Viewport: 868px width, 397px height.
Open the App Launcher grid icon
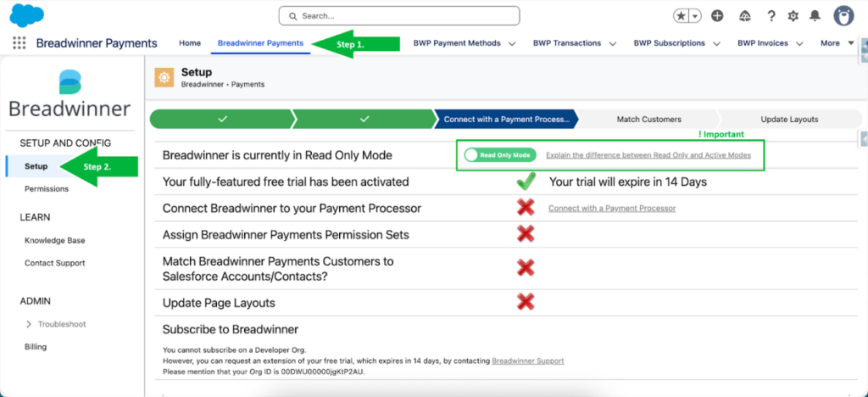[19, 43]
